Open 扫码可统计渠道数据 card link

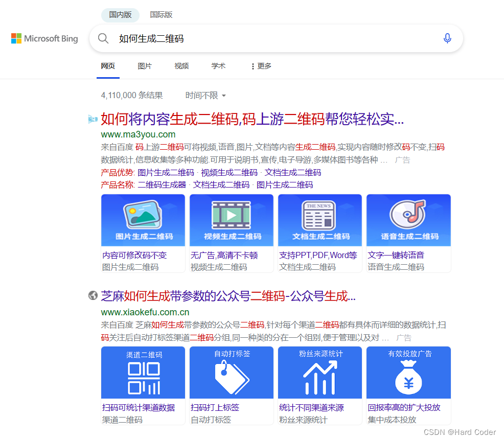point(139,407)
